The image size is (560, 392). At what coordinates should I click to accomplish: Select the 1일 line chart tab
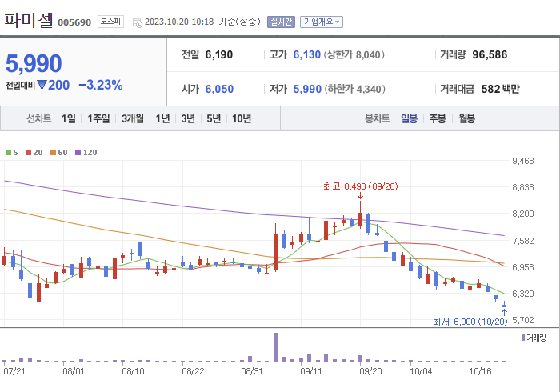pos(69,118)
